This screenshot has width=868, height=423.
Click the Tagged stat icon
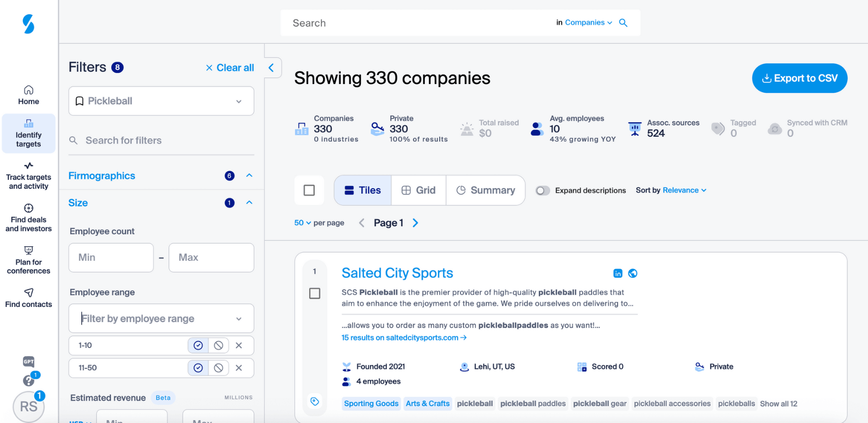click(x=718, y=129)
